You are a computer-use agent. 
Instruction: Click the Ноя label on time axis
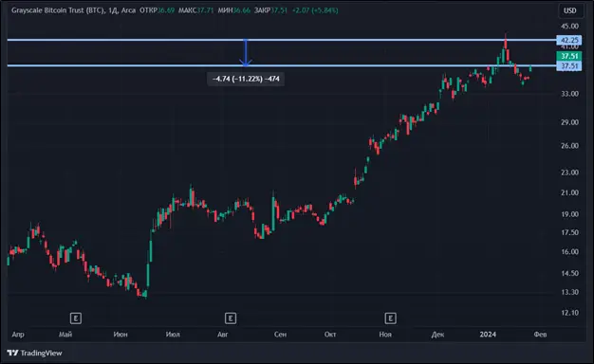pos(385,335)
